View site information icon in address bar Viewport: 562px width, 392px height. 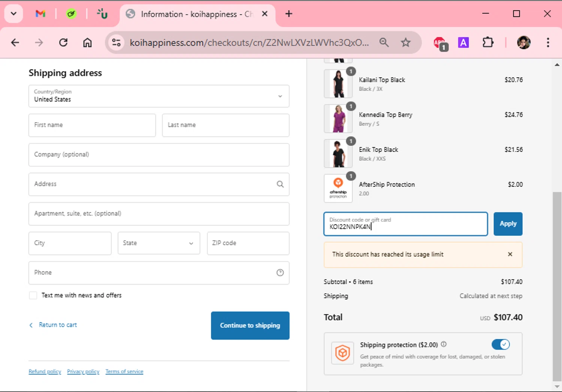pyautogui.click(x=117, y=43)
